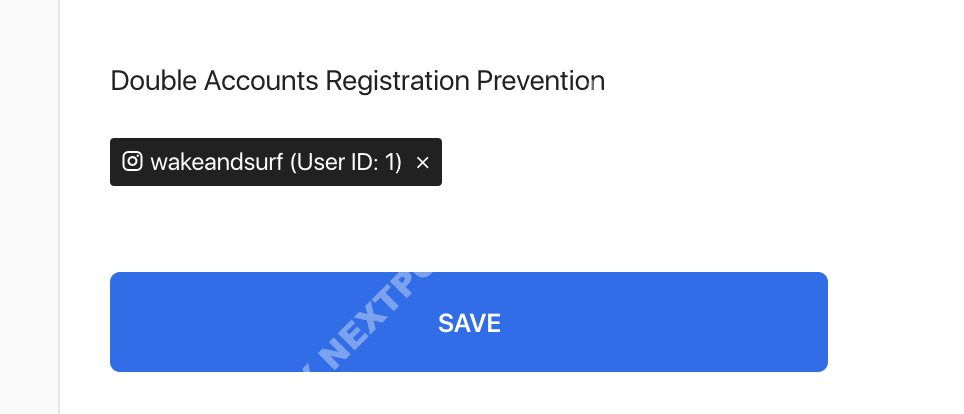Click the blank space between tag and Save button
This screenshot has width=964, height=414.
[x=468, y=230]
